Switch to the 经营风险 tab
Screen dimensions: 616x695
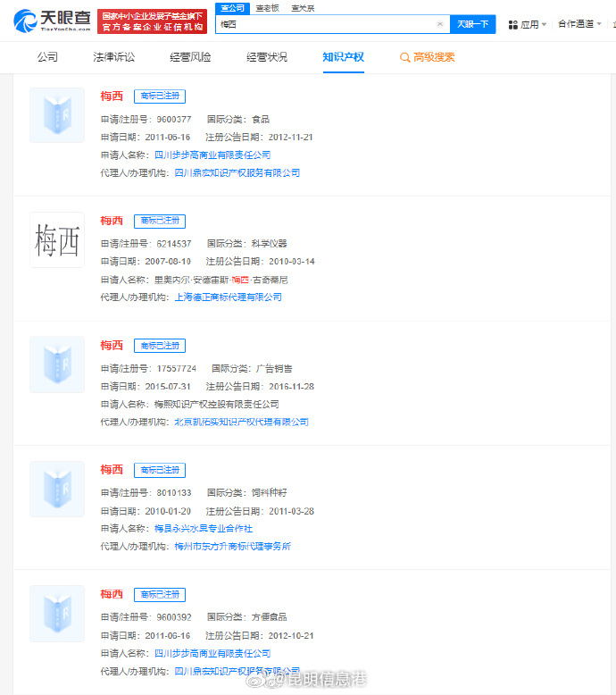190,57
